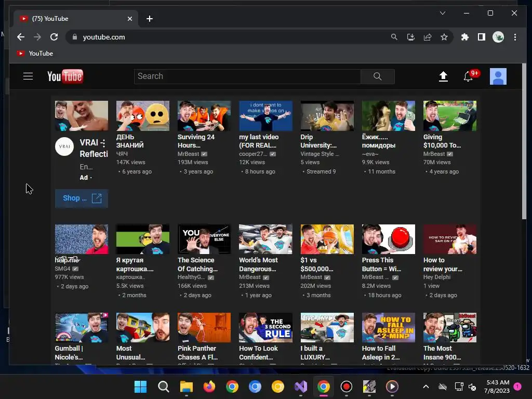Open How to Fall Asleep thumbnail

pyautogui.click(x=389, y=327)
